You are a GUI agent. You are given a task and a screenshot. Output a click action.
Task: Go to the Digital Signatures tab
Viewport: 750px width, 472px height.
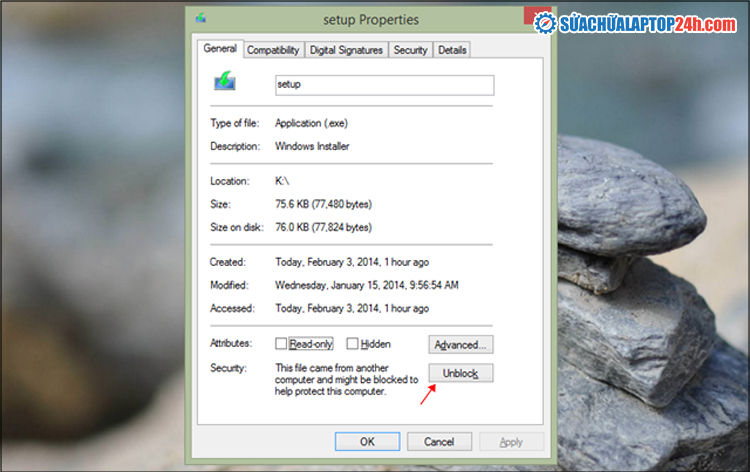tap(346, 50)
